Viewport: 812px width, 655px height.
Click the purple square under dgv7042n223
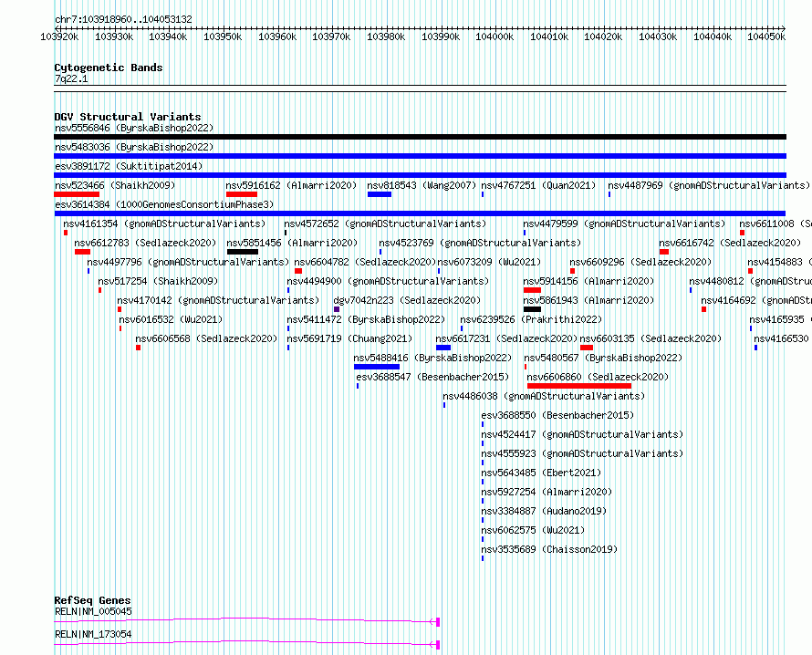pos(337,309)
